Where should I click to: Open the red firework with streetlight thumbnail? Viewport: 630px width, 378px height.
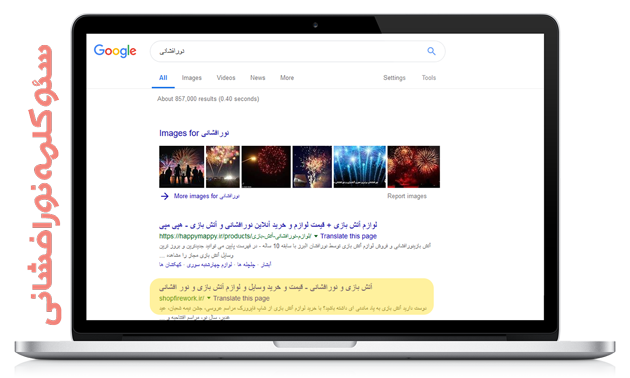pos(266,167)
